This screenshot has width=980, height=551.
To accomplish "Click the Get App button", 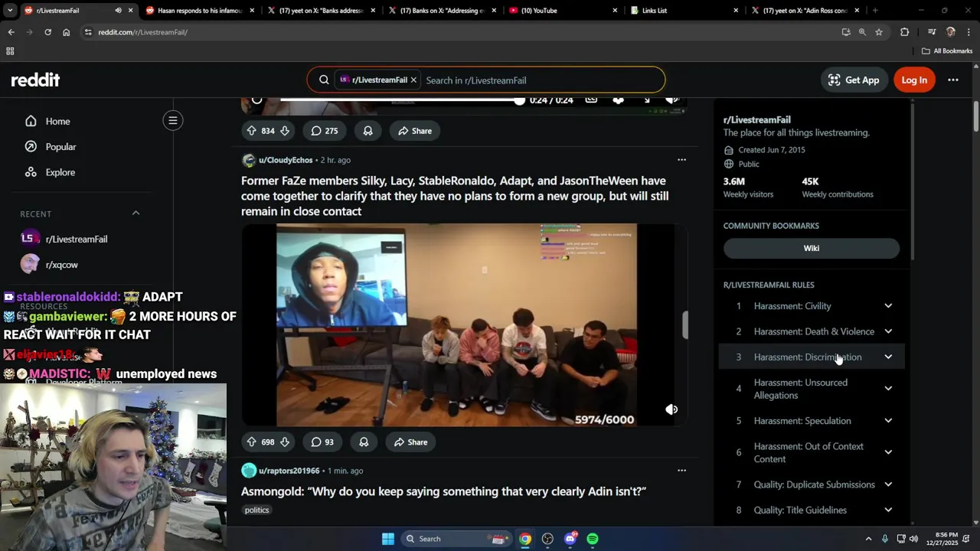I will 854,80.
